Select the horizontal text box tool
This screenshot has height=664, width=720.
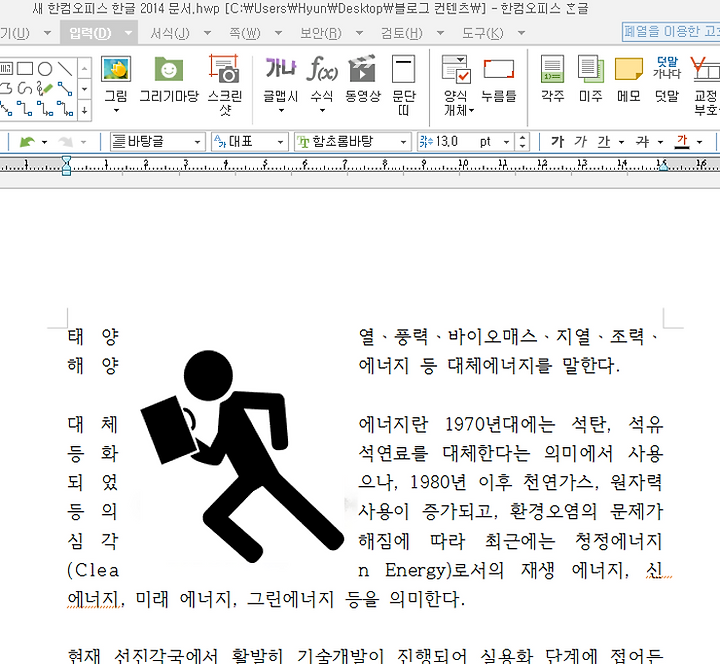[6, 69]
